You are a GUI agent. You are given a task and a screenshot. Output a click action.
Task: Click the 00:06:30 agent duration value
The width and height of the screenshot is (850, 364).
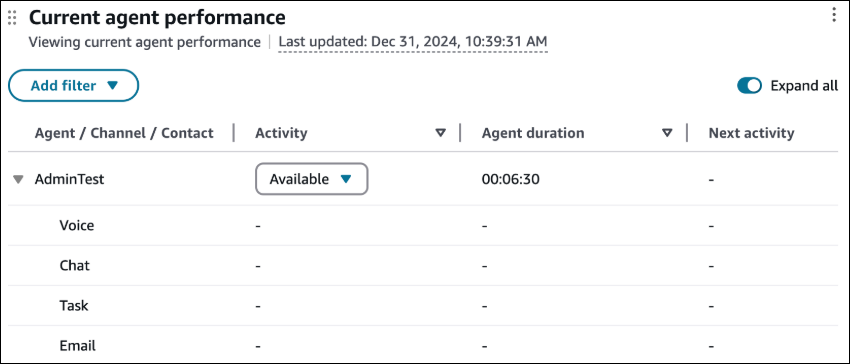pos(511,179)
